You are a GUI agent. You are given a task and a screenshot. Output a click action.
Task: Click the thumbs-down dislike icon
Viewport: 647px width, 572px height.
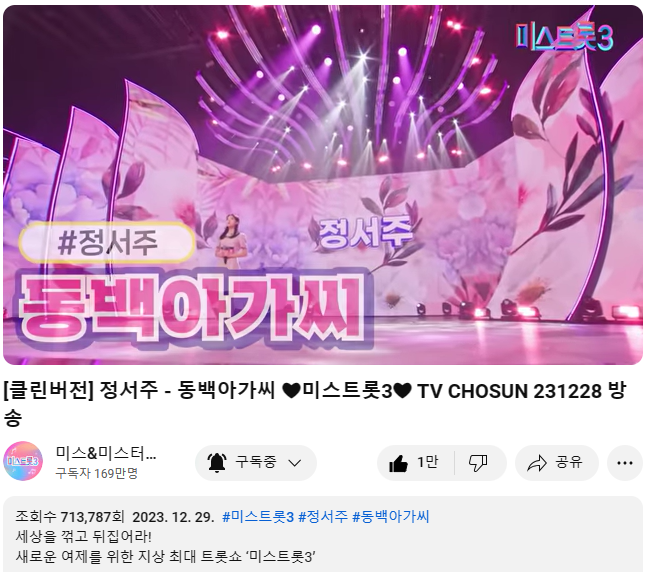tap(478, 463)
